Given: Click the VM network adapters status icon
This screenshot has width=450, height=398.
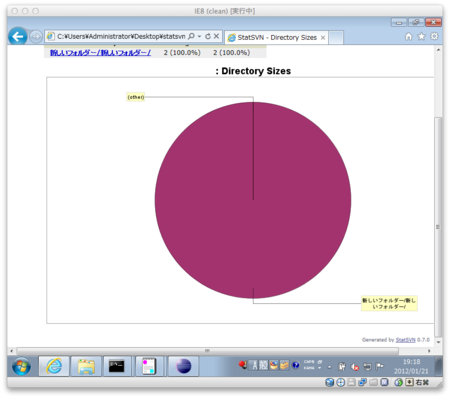Looking at the screenshot, I should pyautogui.click(x=362, y=383).
